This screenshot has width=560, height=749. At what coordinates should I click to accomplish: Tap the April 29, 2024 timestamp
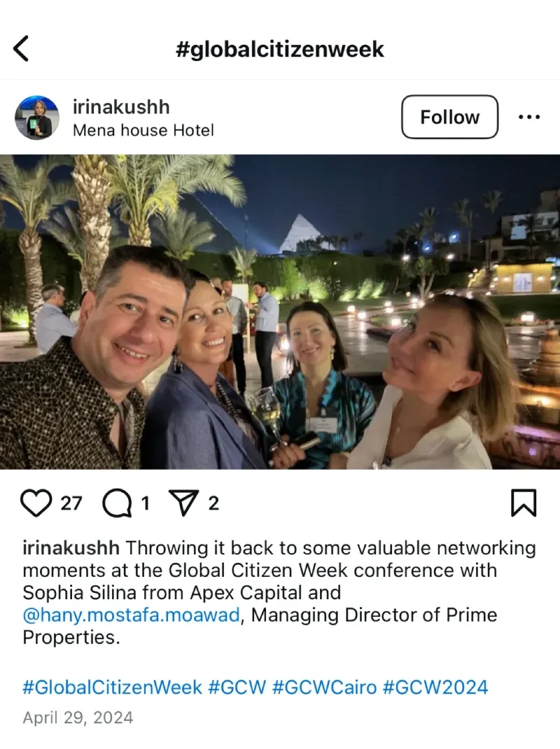(78, 717)
